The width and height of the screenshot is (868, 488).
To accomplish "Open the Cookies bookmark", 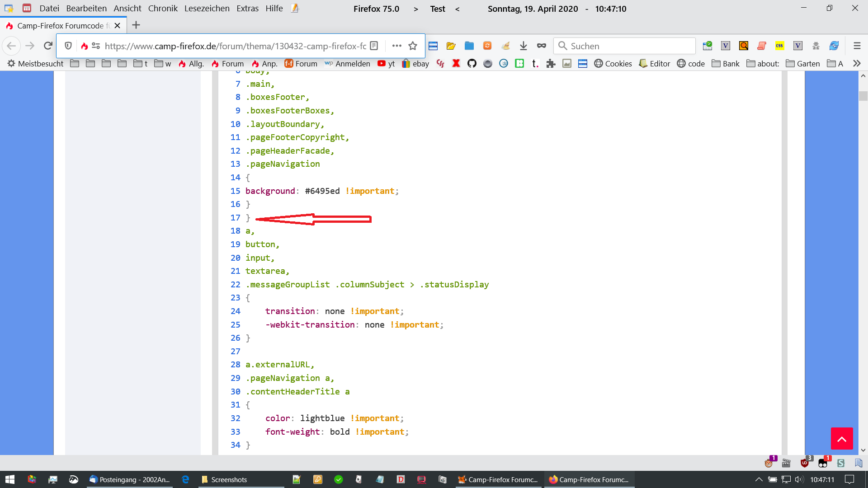I will [x=613, y=64].
